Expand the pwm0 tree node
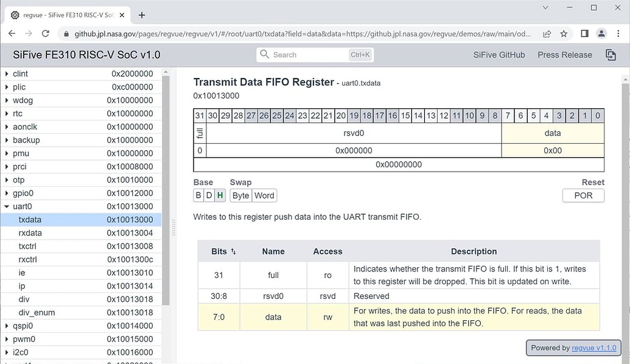Viewport: 630px width, 364px height. click(7, 339)
